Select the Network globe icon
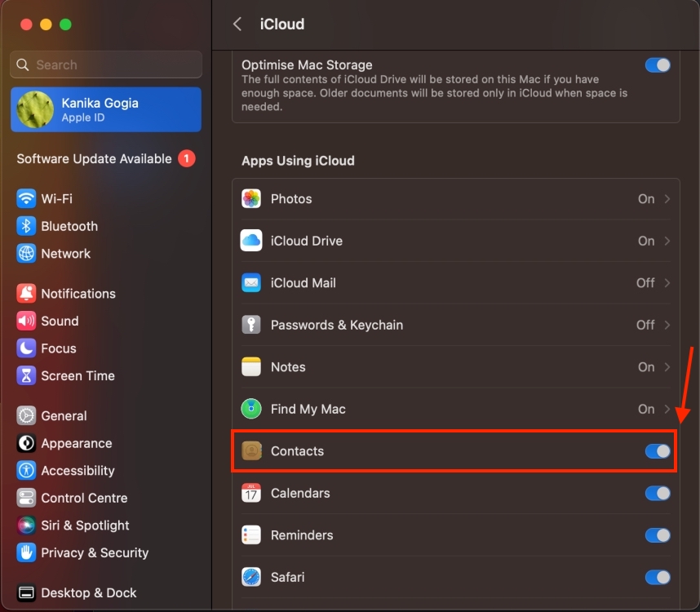This screenshot has width=700, height=612. (x=26, y=254)
